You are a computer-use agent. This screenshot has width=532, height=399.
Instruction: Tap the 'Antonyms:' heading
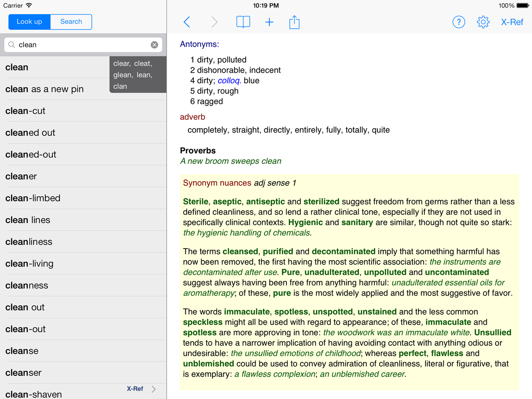(x=199, y=44)
